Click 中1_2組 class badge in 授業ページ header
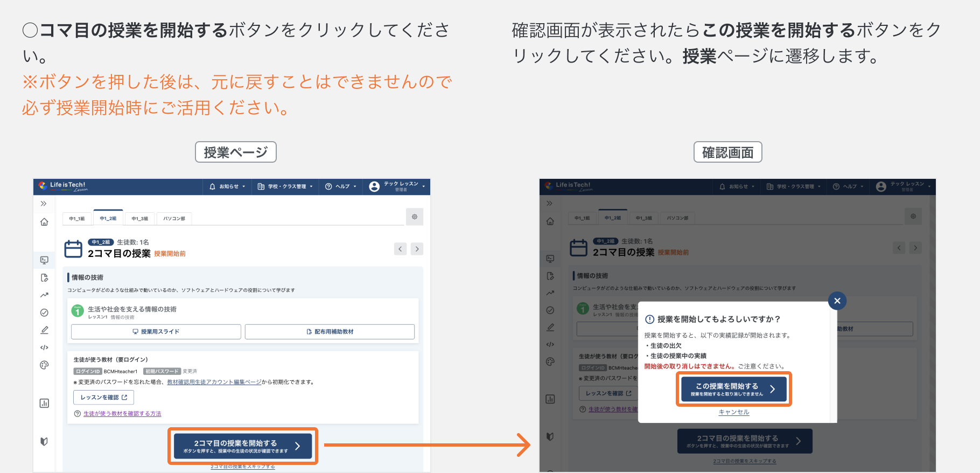Screen dimensions: 980x473 [x=101, y=242]
